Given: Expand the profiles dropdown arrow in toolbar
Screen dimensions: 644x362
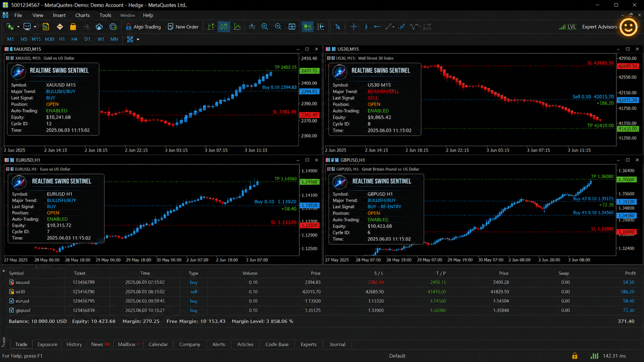Looking at the screenshot, I should point(35,27).
